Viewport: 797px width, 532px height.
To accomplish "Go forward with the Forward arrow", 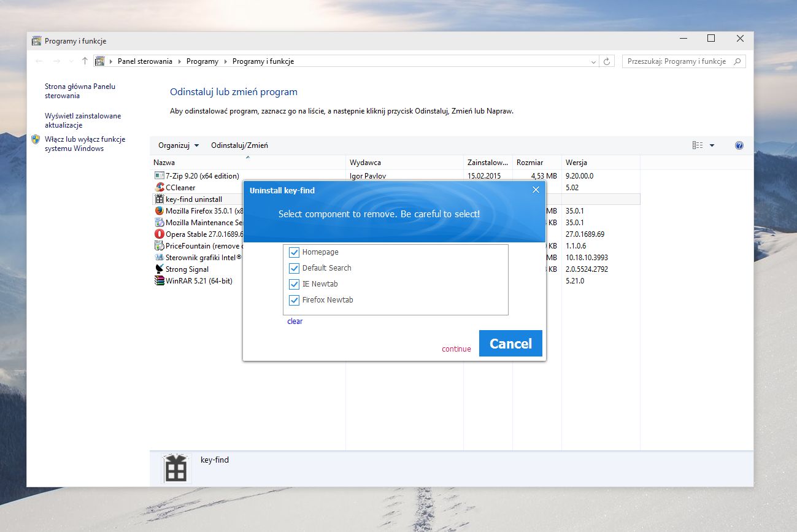I will click(56, 61).
